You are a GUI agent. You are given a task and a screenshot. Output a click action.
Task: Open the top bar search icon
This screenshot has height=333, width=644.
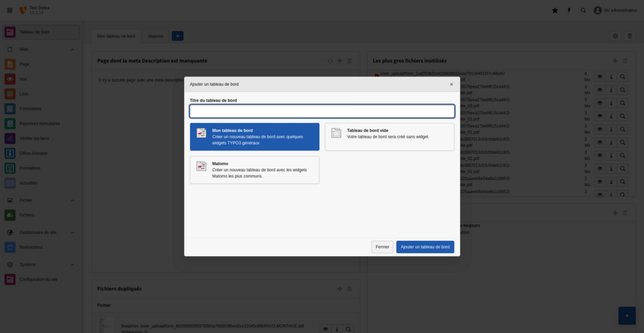pyautogui.click(x=584, y=10)
